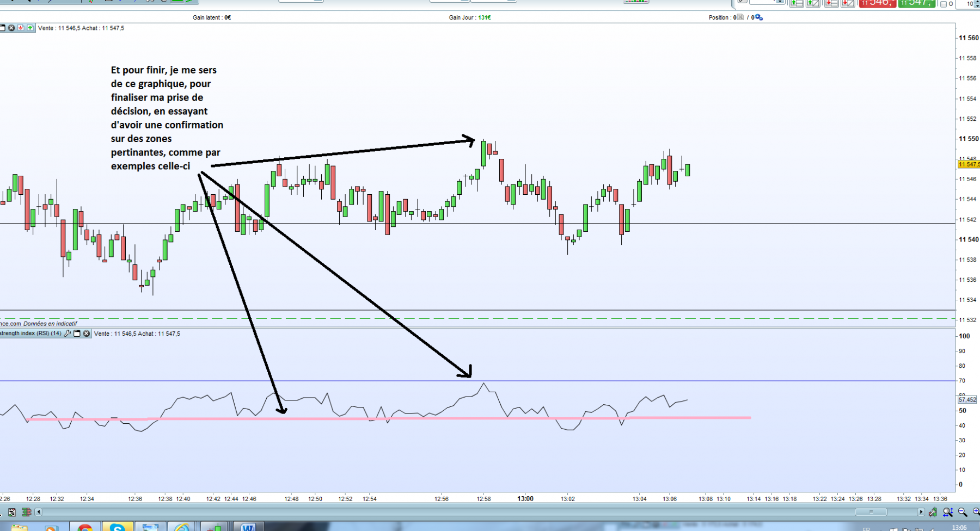Detach the RSI panel into a window
The width and height of the screenshot is (980, 531).
[x=77, y=334]
